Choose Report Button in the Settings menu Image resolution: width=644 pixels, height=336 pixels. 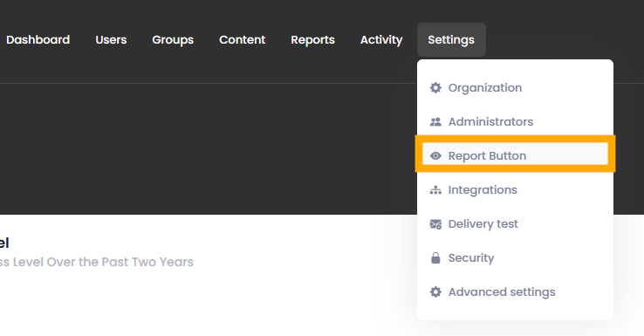(515, 155)
